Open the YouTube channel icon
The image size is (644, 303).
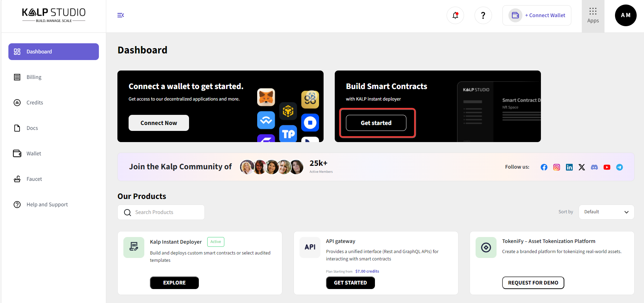(607, 167)
